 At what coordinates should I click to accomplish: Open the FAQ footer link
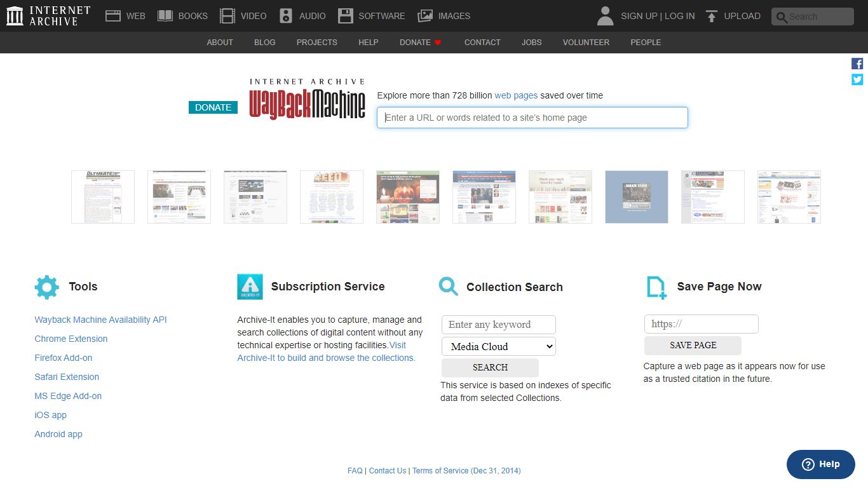(355, 471)
